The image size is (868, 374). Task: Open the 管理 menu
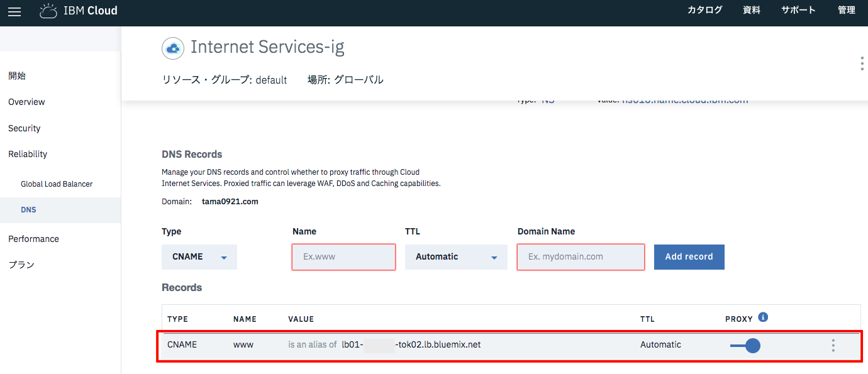[x=846, y=10]
